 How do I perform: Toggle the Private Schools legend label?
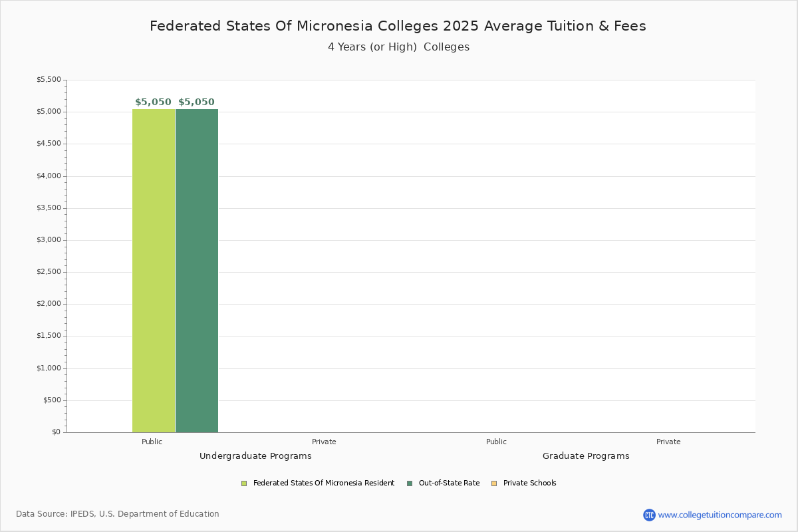tap(529, 483)
